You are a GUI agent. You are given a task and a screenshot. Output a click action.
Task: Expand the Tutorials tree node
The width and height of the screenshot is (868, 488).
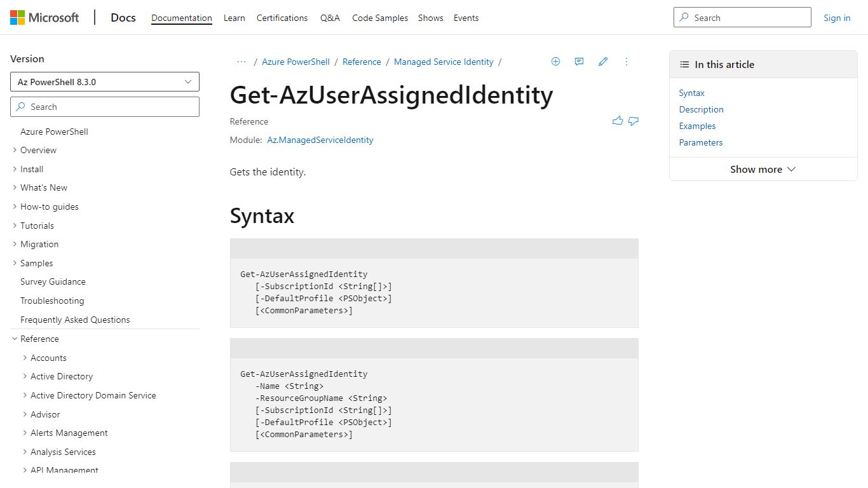15,226
